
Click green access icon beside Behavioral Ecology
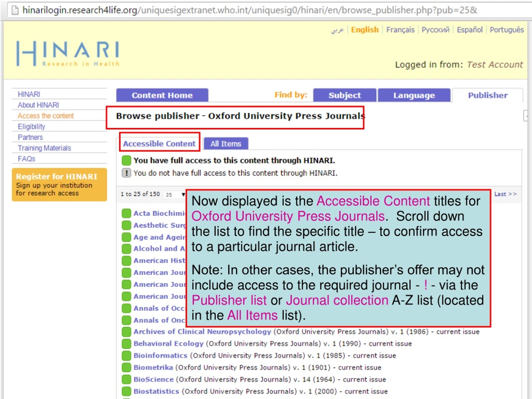click(126, 344)
